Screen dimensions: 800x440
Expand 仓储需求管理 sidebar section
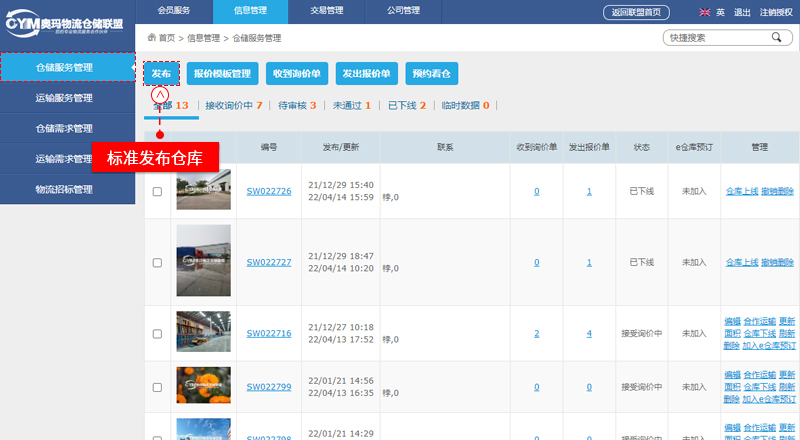tap(64, 128)
